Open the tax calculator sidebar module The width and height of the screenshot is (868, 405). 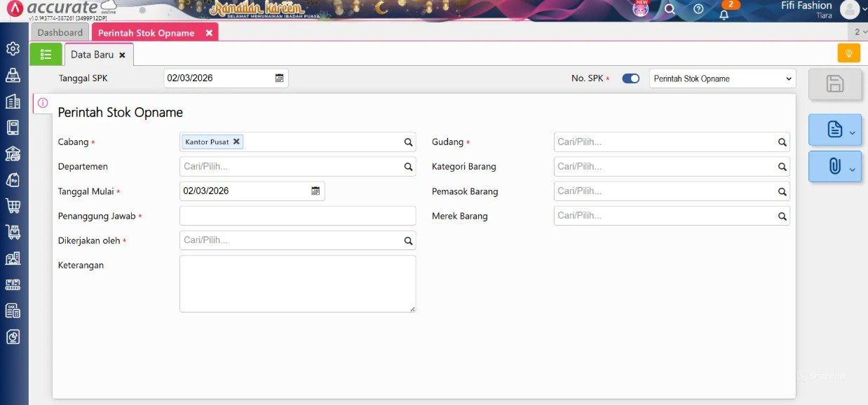13,311
